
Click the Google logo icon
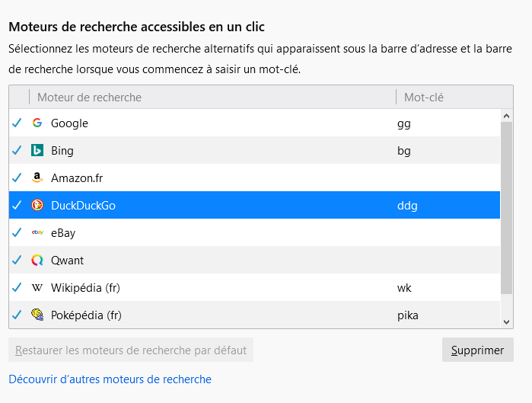pos(37,123)
